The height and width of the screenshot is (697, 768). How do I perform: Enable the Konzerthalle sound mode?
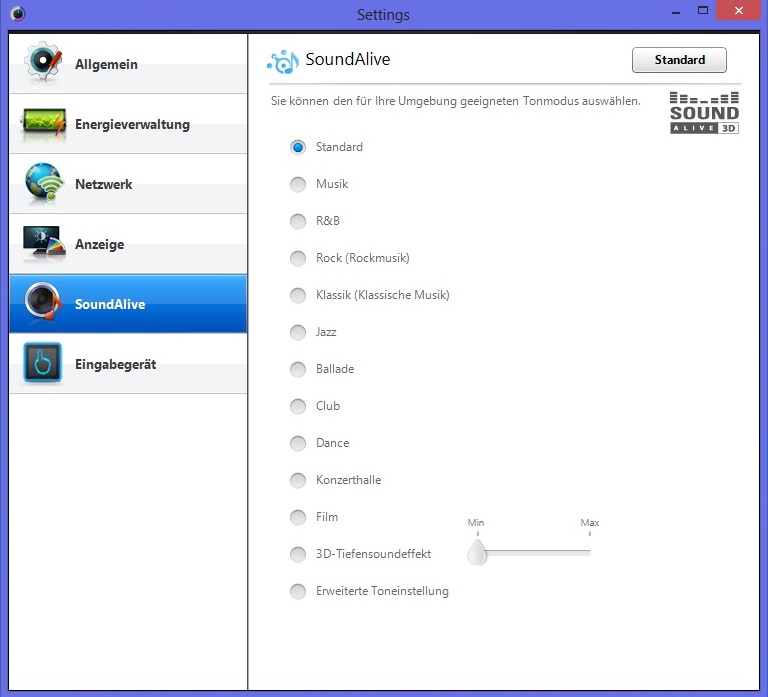tap(298, 480)
